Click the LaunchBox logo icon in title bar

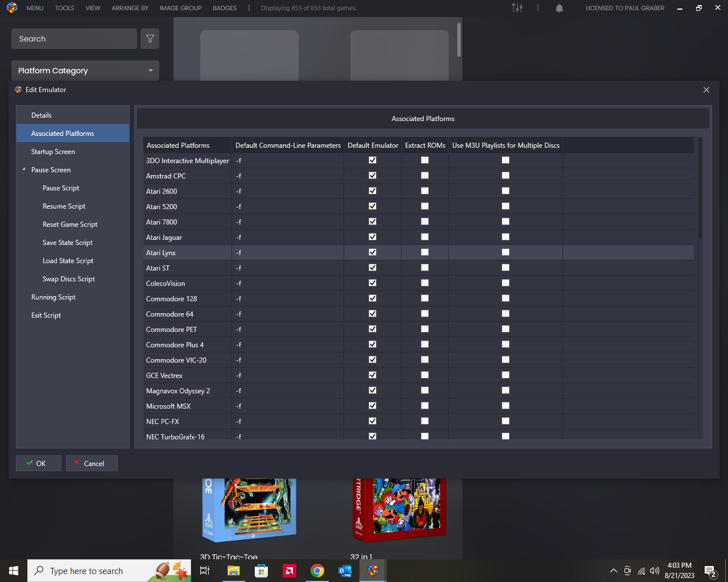(x=12, y=8)
